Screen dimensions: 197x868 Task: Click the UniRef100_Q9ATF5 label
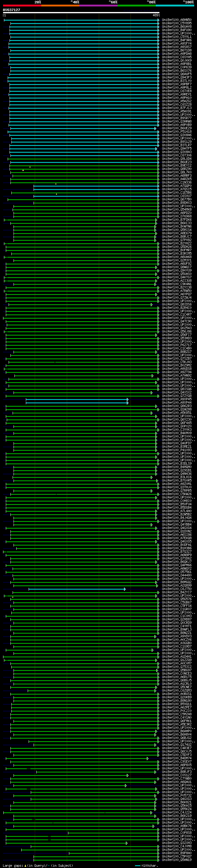[177, 149]
